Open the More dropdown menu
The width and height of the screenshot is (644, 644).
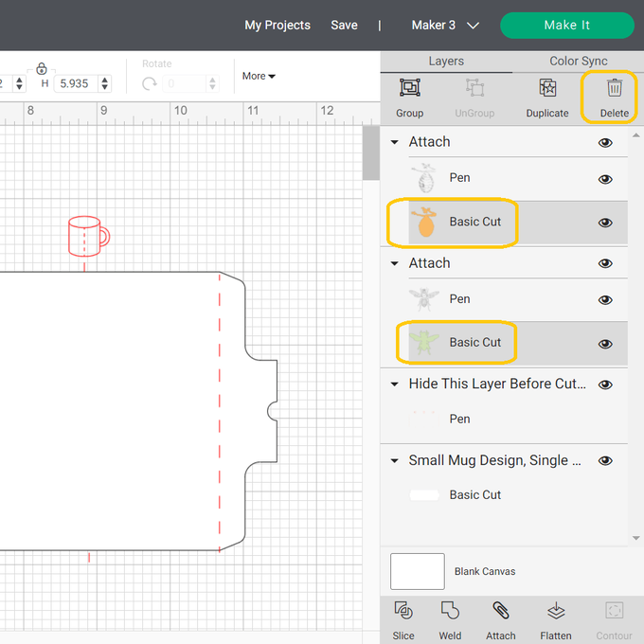point(259,76)
